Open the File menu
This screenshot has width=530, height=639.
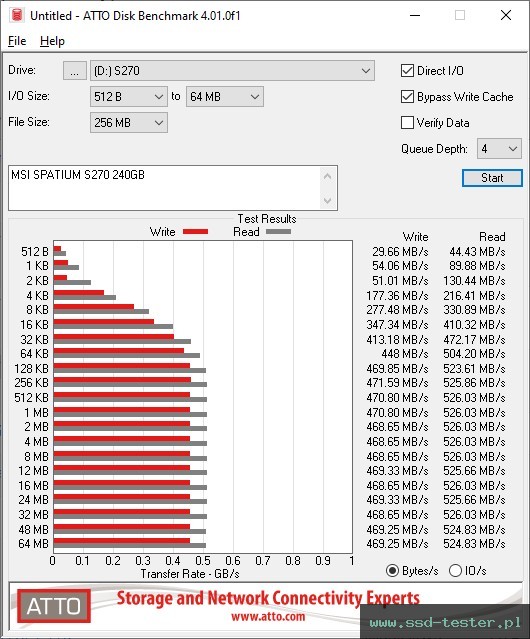[x=17, y=41]
